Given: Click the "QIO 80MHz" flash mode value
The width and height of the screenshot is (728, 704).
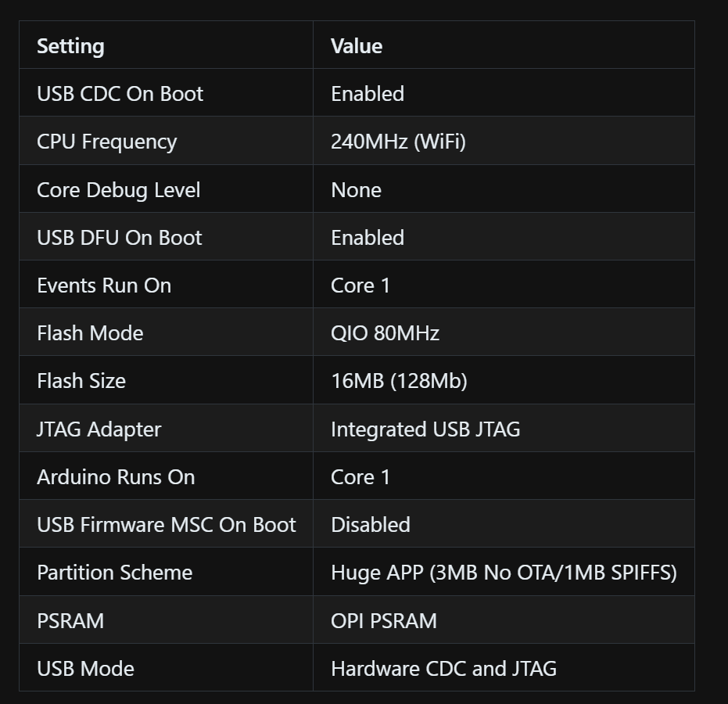Looking at the screenshot, I should pyautogui.click(x=385, y=333).
